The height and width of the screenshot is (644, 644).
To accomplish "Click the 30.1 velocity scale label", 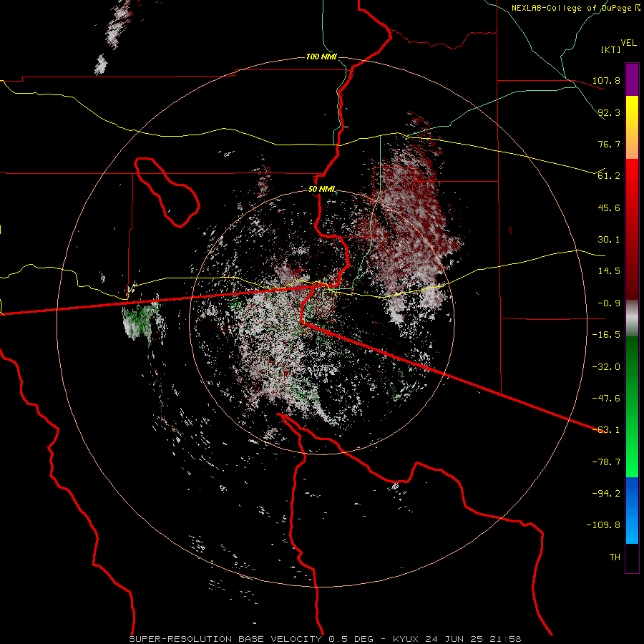I will pyautogui.click(x=609, y=239).
